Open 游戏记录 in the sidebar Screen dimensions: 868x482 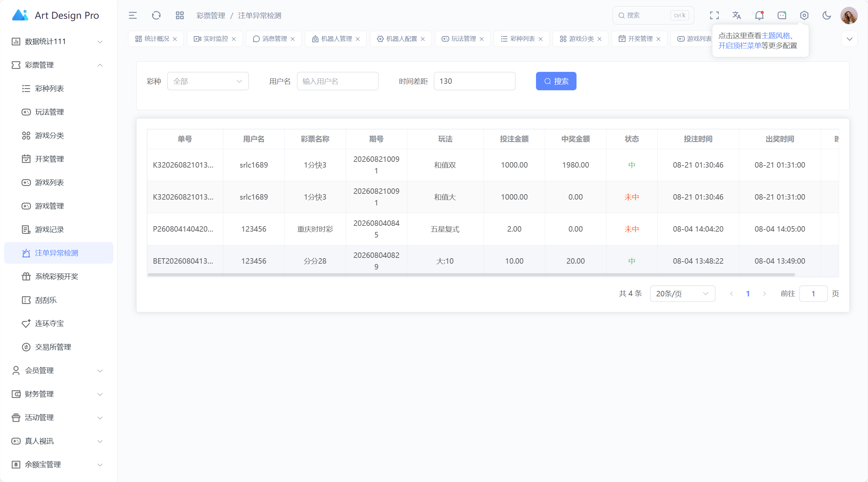point(59,230)
